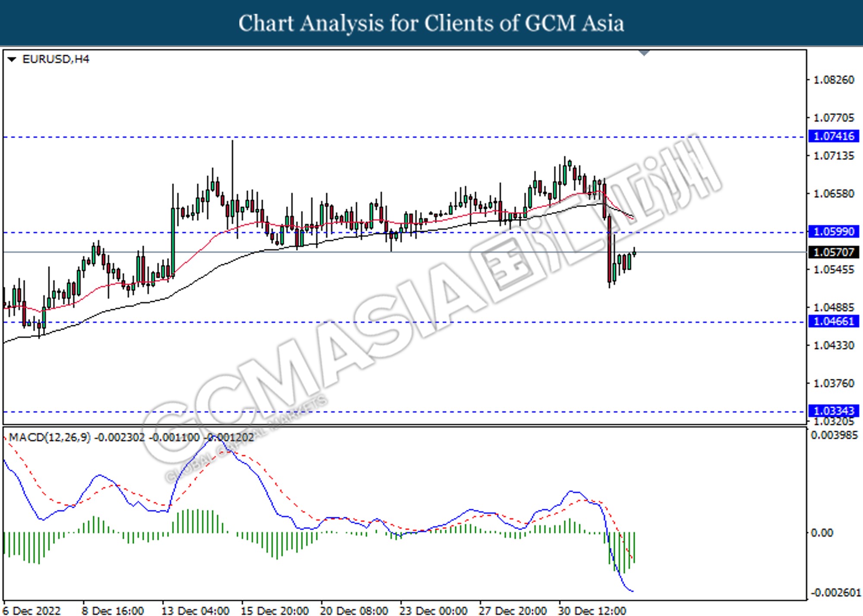Click the EURUSD,H4 symbol label
Screen dimensions: 863x616
(x=56, y=59)
